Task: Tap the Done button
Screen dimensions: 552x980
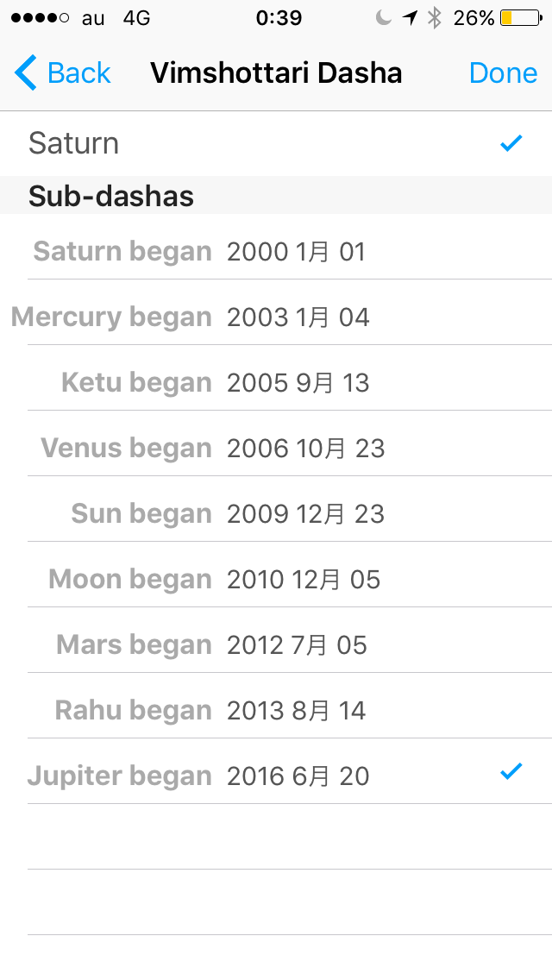Action: point(503,73)
